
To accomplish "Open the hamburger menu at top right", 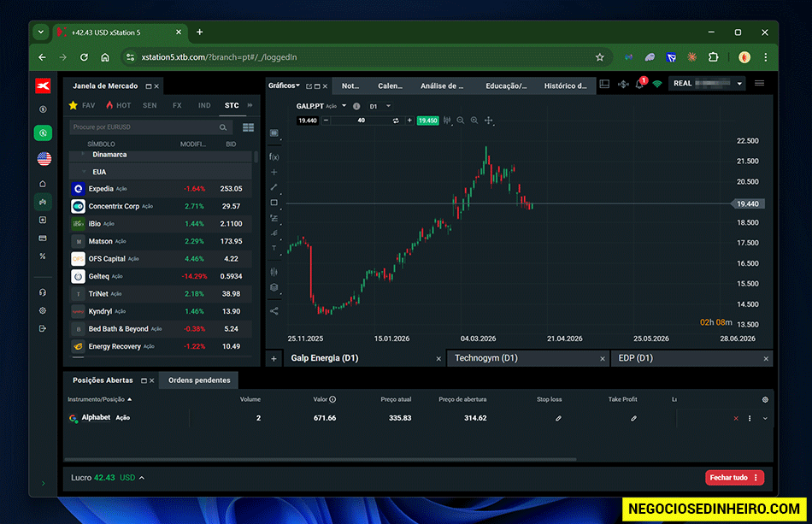I will click(759, 84).
